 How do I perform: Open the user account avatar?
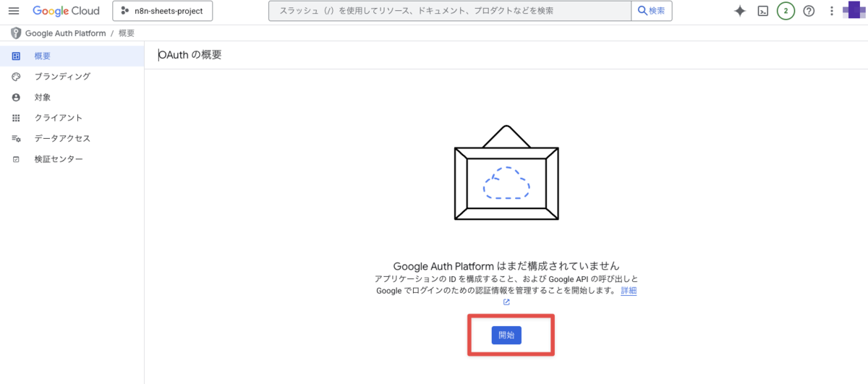[855, 11]
